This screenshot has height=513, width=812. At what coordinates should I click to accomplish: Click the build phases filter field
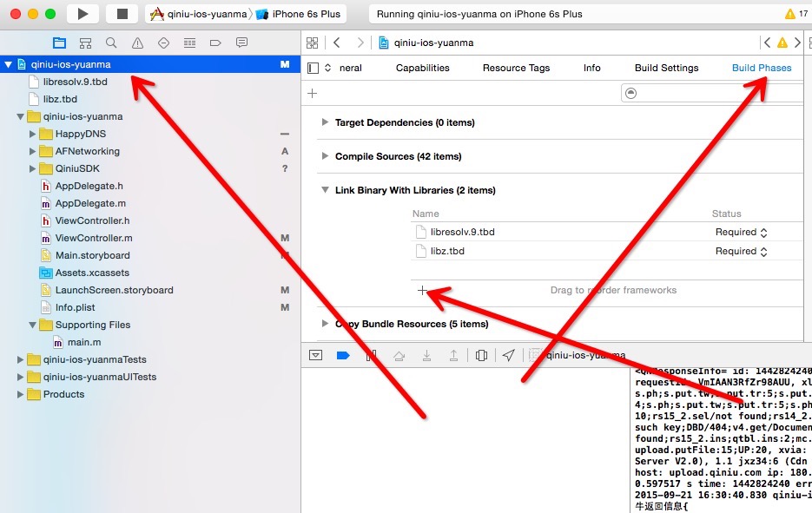coord(712,93)
